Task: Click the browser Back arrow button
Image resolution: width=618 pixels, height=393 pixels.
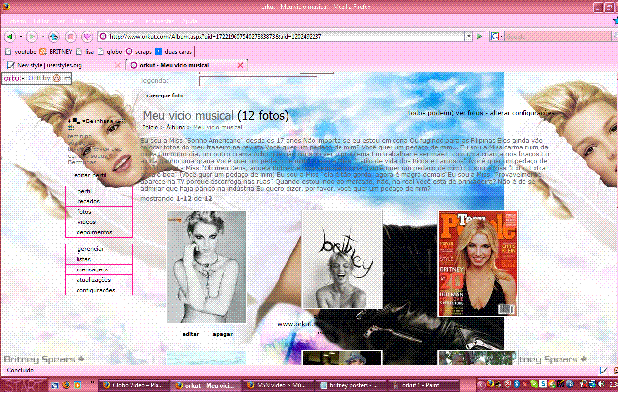Action: coord(9,37)
